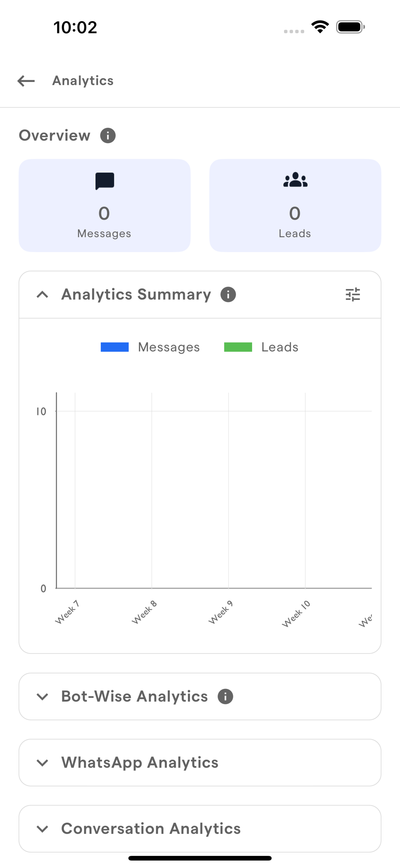Collapse the Analytics Summary chevron
Image resolution: width=400 pixels, height=868 pixels.
pos(42,294)
